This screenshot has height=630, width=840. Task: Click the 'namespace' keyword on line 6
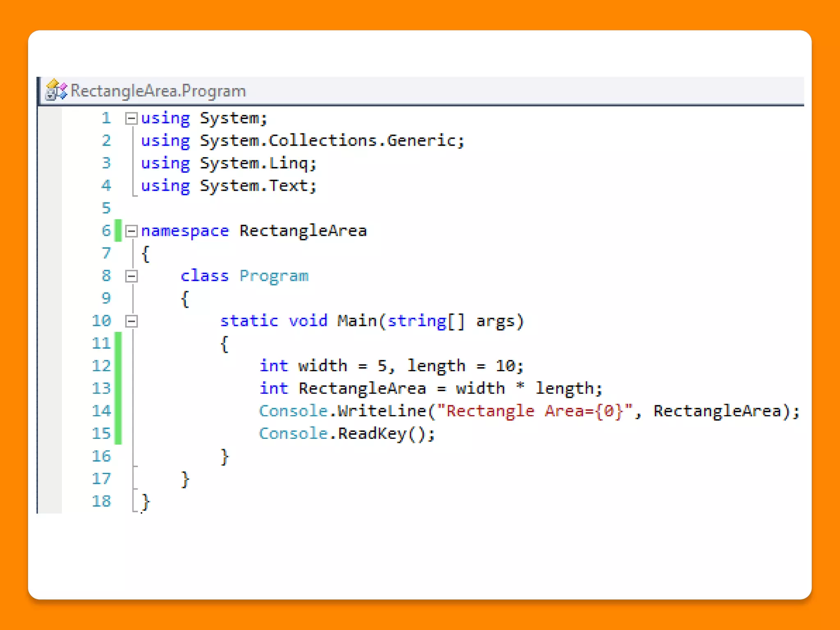click(185, 231)
